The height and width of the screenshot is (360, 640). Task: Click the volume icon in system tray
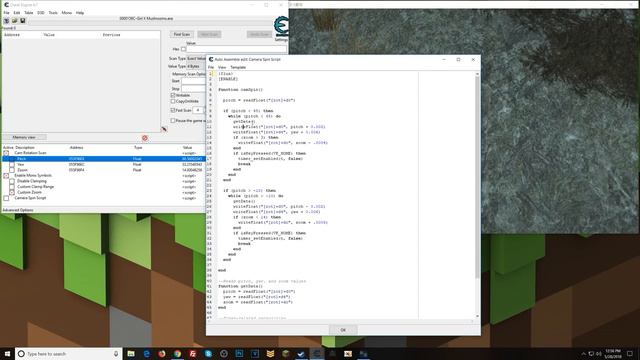(x=599, y=353)
